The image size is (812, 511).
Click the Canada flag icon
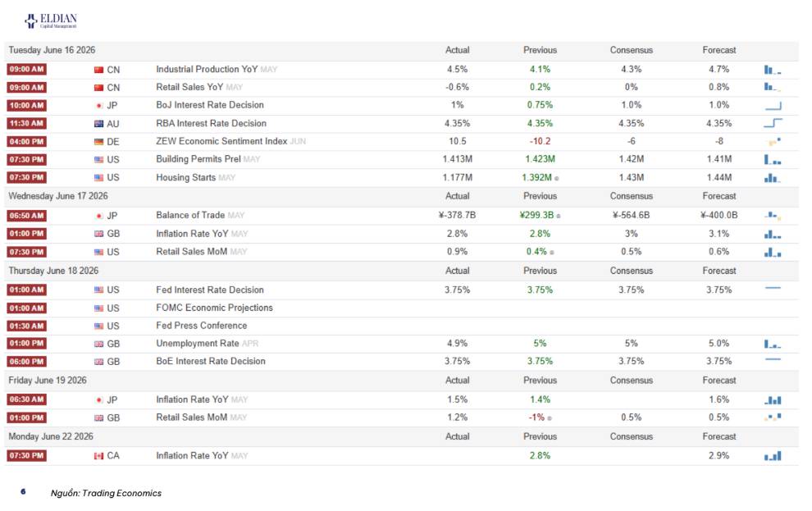pyautogui.click(x=99, y=456)
